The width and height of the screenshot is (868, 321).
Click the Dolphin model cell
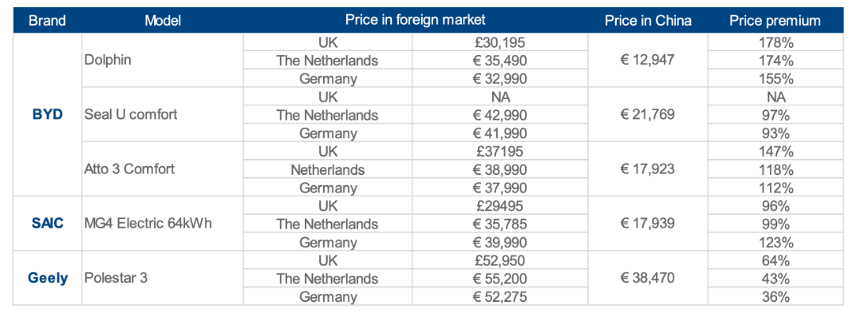click(x=108, y=60)
